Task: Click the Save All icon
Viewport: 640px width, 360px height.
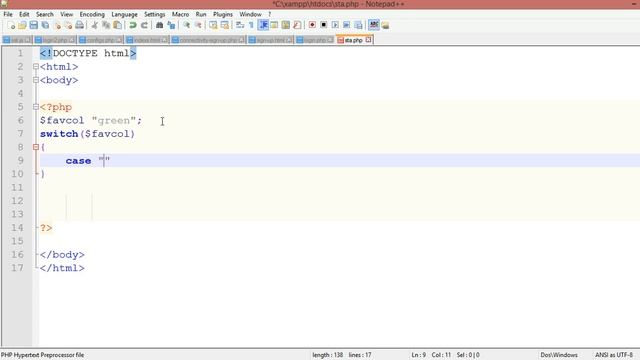Action: pyautogui.click(x=45, y=25)
